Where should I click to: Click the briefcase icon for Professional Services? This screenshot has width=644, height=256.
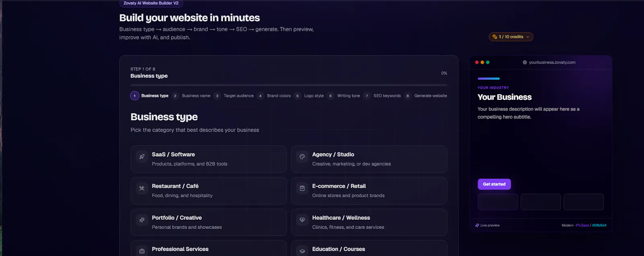[x=142, y=251]
